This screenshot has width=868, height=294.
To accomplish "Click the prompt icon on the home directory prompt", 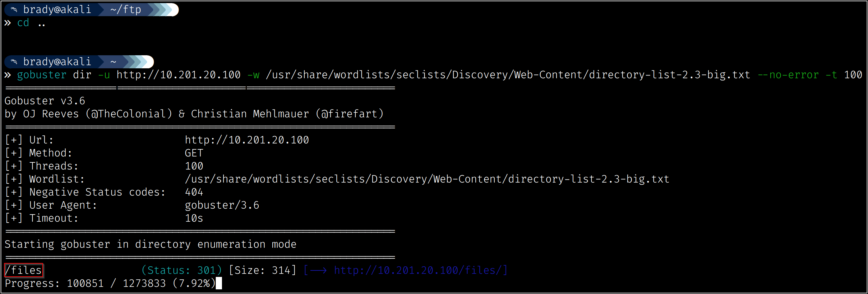I will click(x=14, y=62).
